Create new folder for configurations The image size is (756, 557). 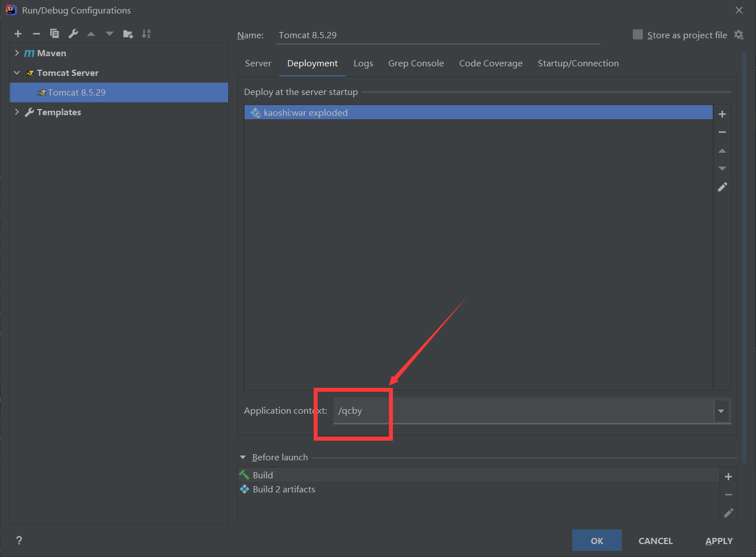pos(128,34)
